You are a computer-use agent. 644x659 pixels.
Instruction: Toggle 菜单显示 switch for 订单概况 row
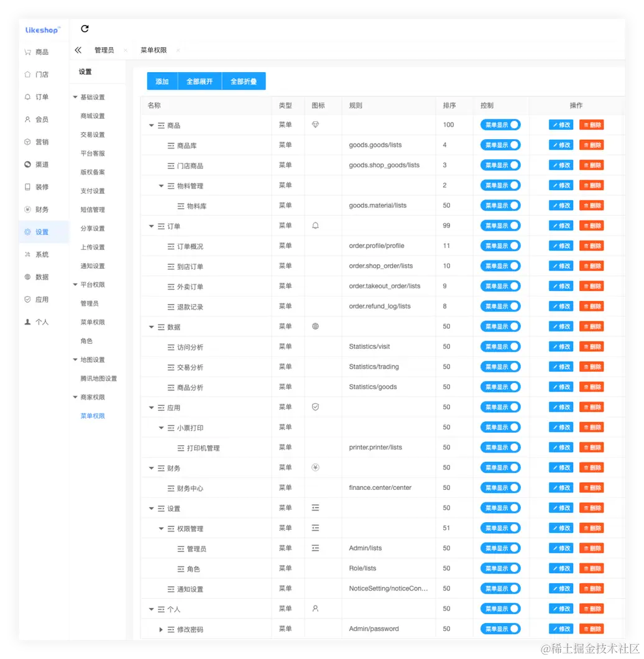point(500,246)
